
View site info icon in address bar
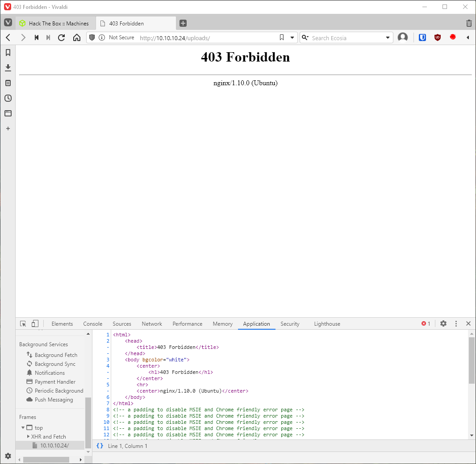[102, 37]
